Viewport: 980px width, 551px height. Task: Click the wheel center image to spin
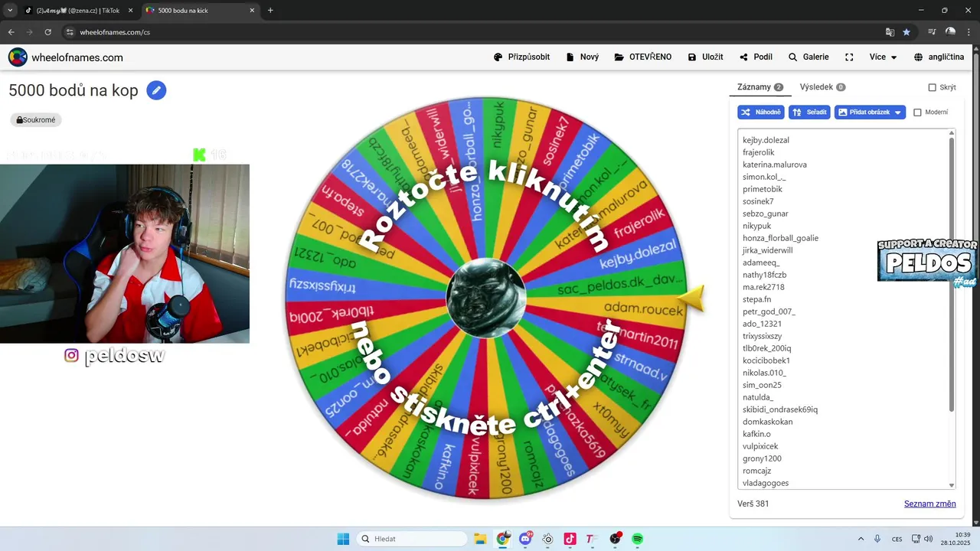486,298
